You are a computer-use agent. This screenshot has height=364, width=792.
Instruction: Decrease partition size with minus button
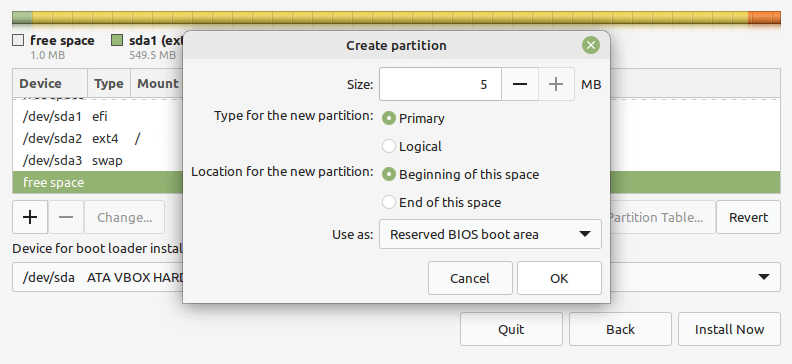click(x=520, y=84)
